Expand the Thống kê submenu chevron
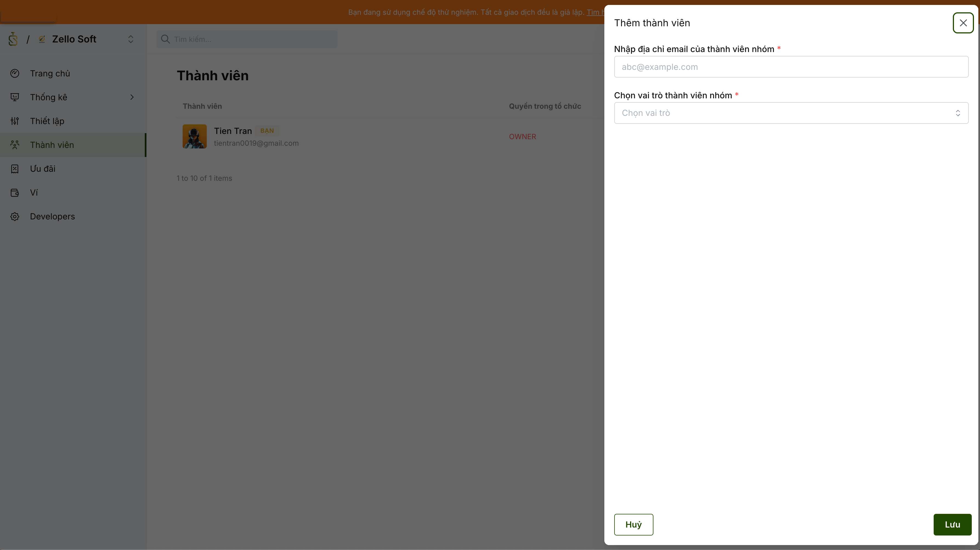 click(132, 97)
